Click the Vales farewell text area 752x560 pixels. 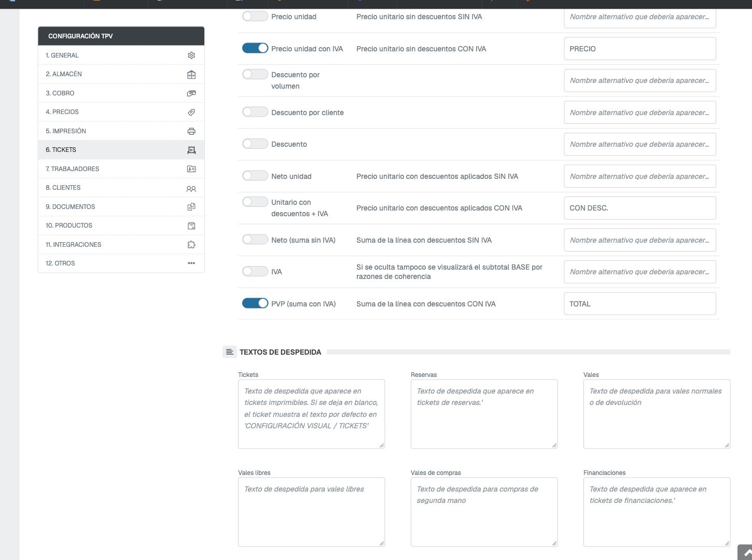click(657, 414)
